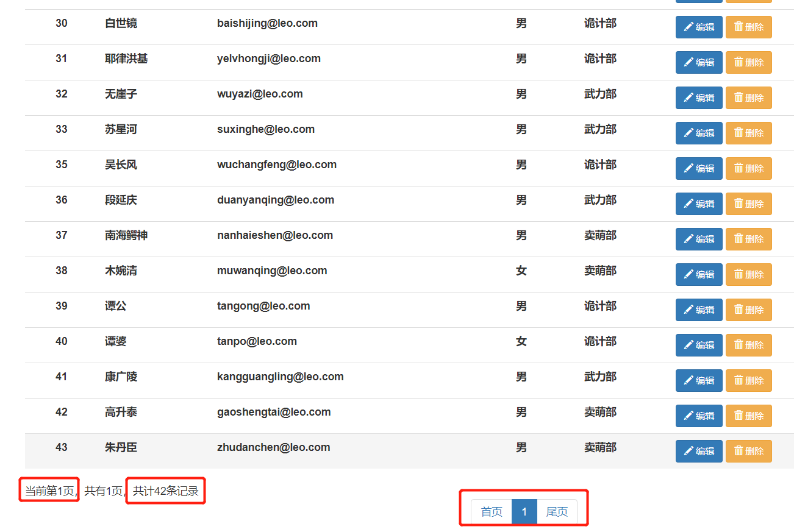Image resolution: width=794 pixels, height=532 pixels.
Task: Edit the record for 无崖子
Action: [699, 98]
